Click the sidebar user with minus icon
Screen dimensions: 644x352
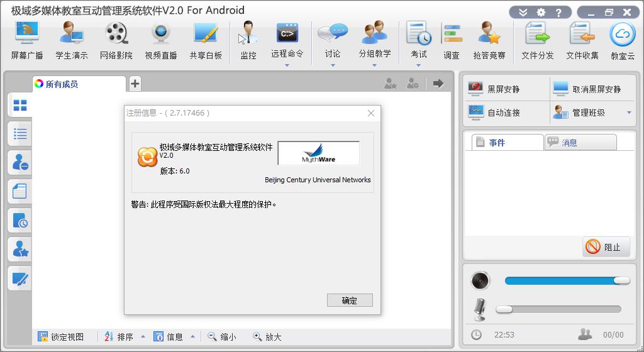coord(19,163)
